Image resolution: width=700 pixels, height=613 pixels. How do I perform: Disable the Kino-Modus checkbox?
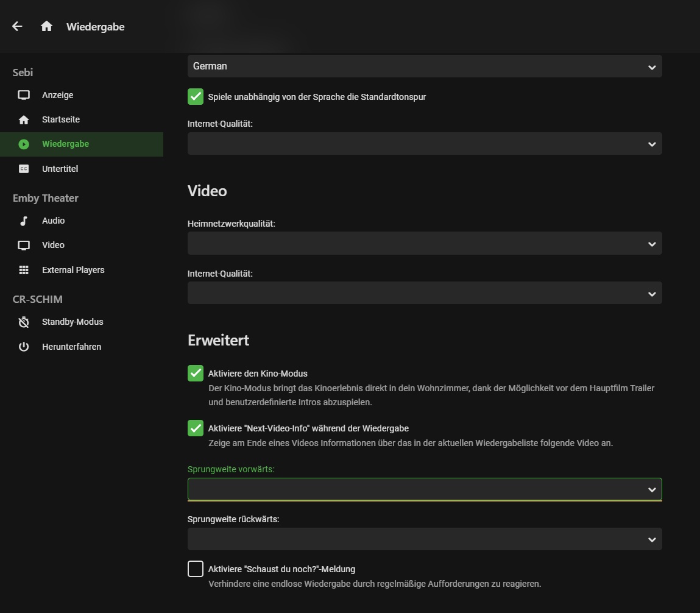click(x=196, y=374)
